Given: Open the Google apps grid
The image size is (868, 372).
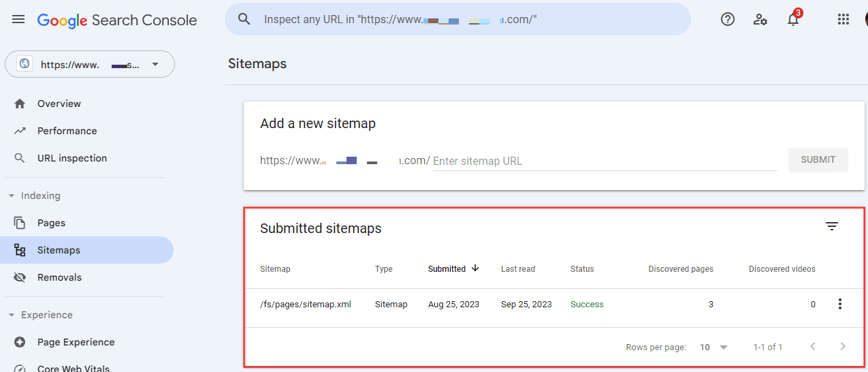Looking at the screenshot, I should [843, 19].
